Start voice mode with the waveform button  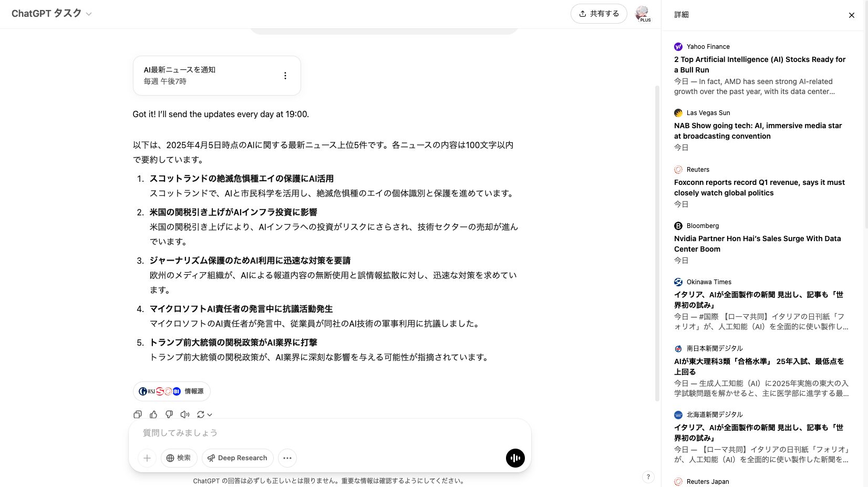coord(515,458)
